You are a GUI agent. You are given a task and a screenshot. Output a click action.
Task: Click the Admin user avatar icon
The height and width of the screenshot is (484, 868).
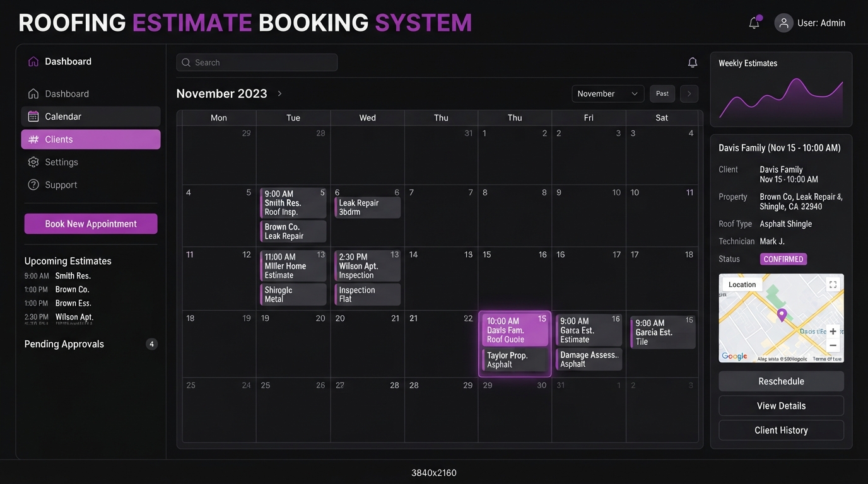(x=783, y=23)
